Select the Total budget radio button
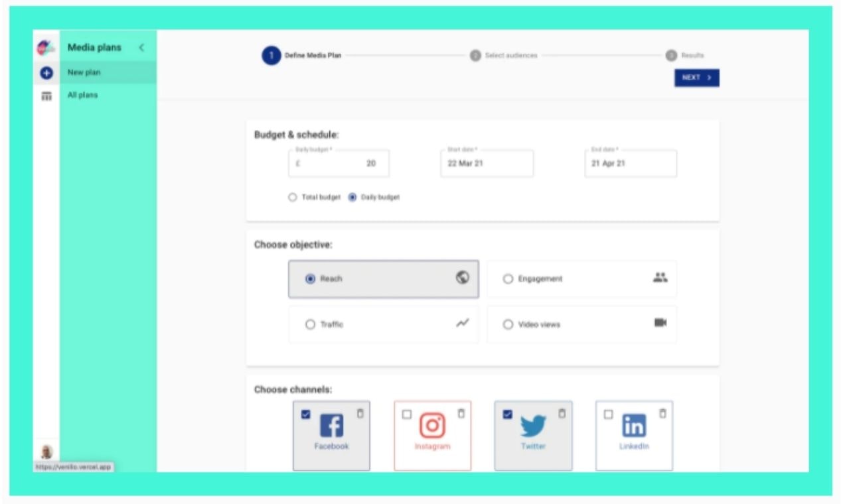The height and width of the screenshot is (504, 843). [x=293, y=197]
